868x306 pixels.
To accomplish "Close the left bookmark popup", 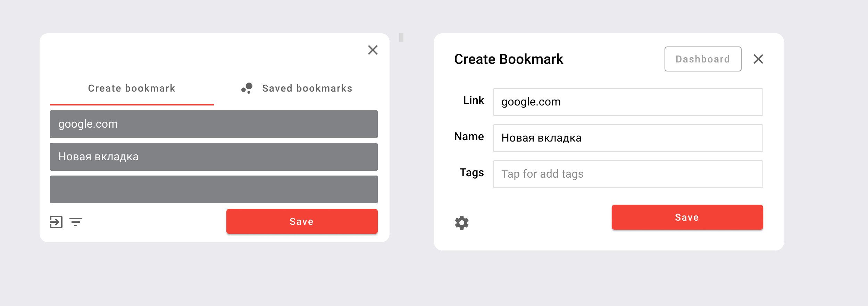I will point(373,50).
